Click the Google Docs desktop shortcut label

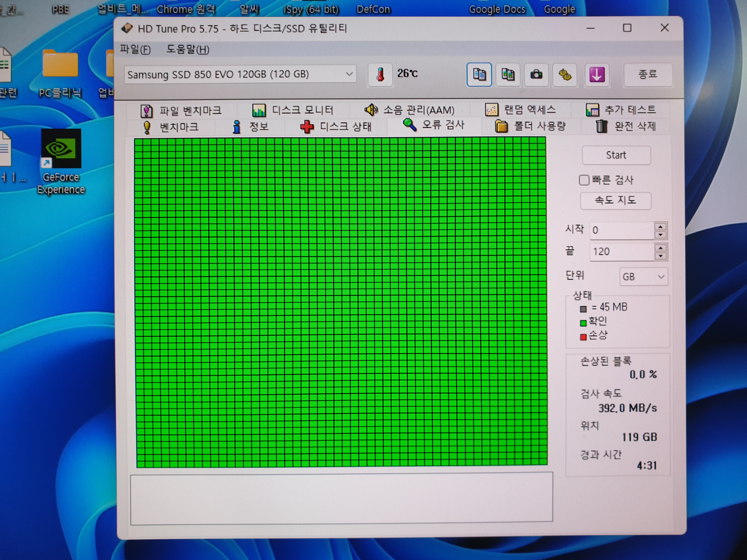(497, 9)
